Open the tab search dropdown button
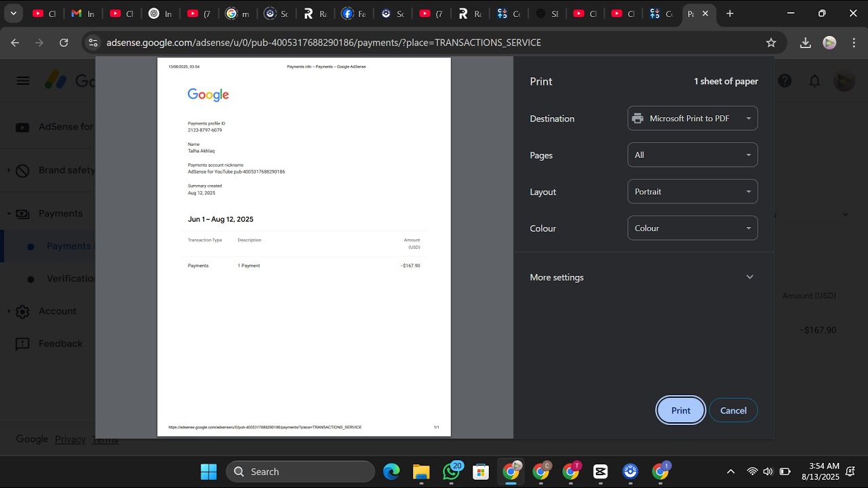 coord(13,14)
